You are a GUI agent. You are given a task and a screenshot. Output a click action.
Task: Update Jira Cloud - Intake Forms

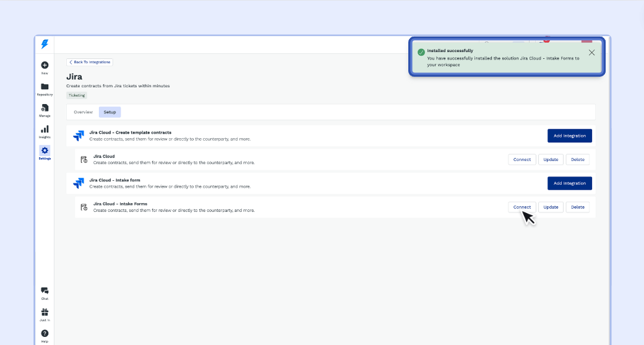[551, 207]
